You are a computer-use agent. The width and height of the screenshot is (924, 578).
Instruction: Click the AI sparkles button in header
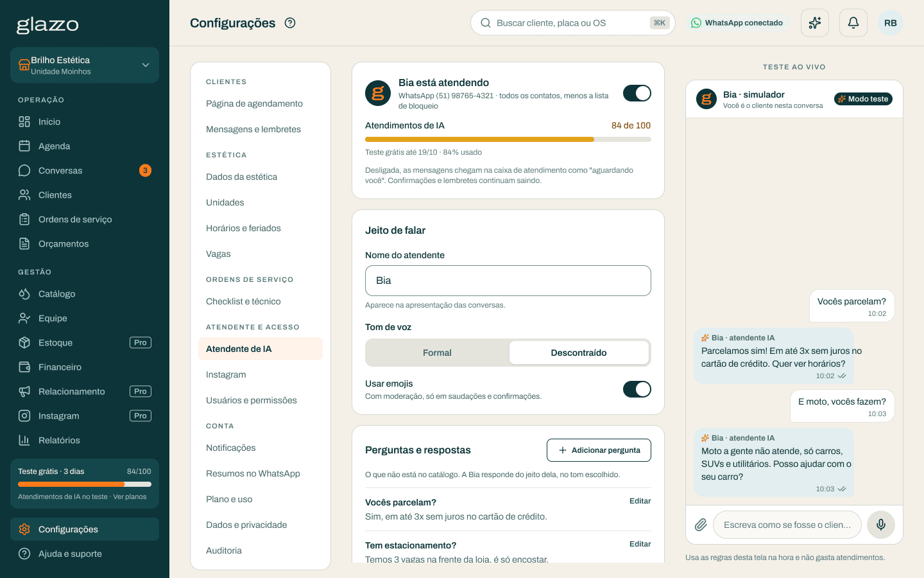815,23
